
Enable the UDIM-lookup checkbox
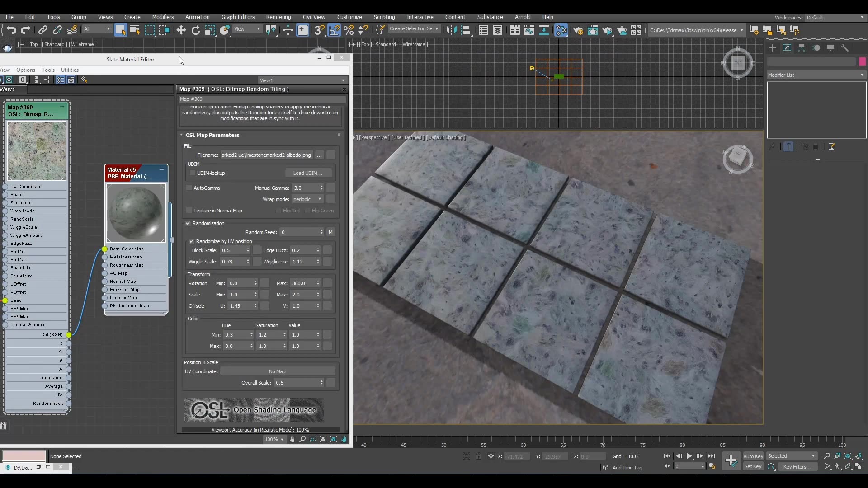(193, 173)
